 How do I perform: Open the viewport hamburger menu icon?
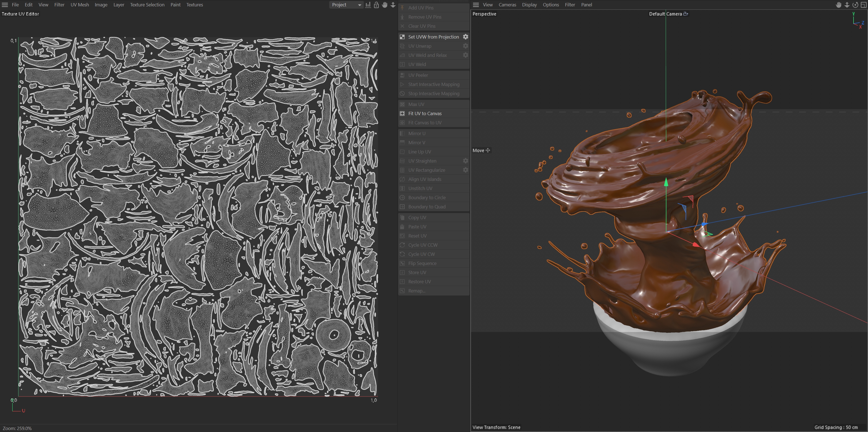[x=476, y=5]
